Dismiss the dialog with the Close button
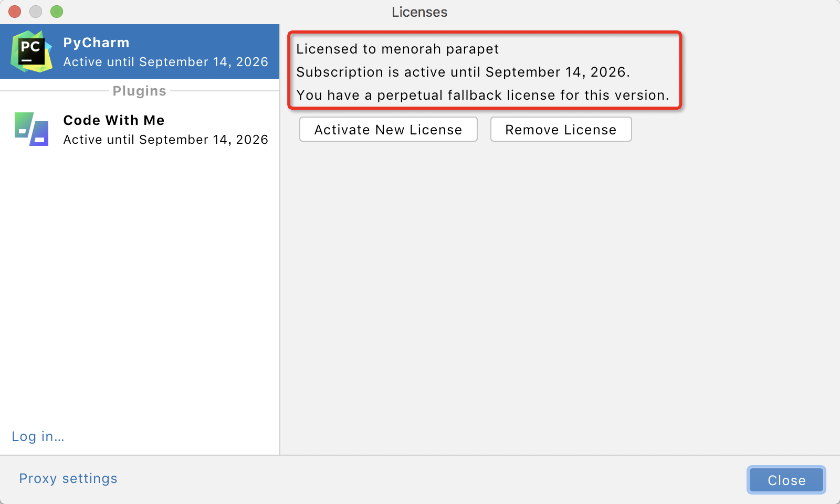Screen dimensions: 840x504 coord(786,480)
